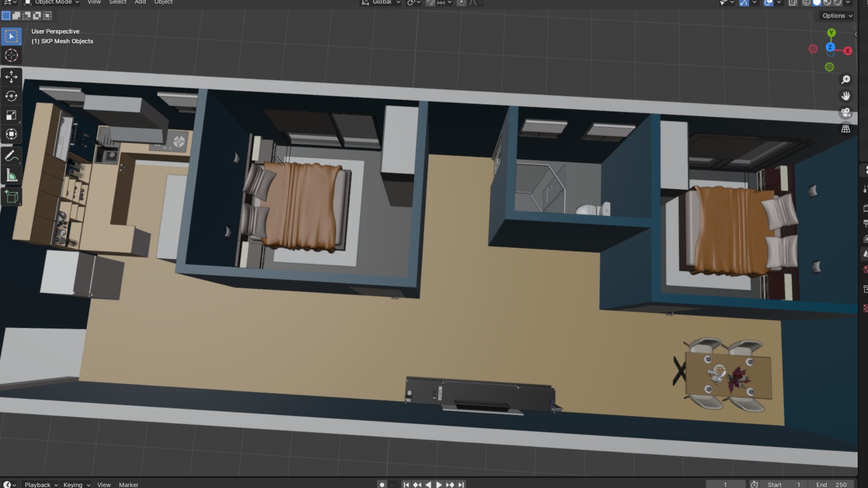Viewport: 868px width, 488px height.
Task: Open the snapping options dropdown
Action: 445,2
